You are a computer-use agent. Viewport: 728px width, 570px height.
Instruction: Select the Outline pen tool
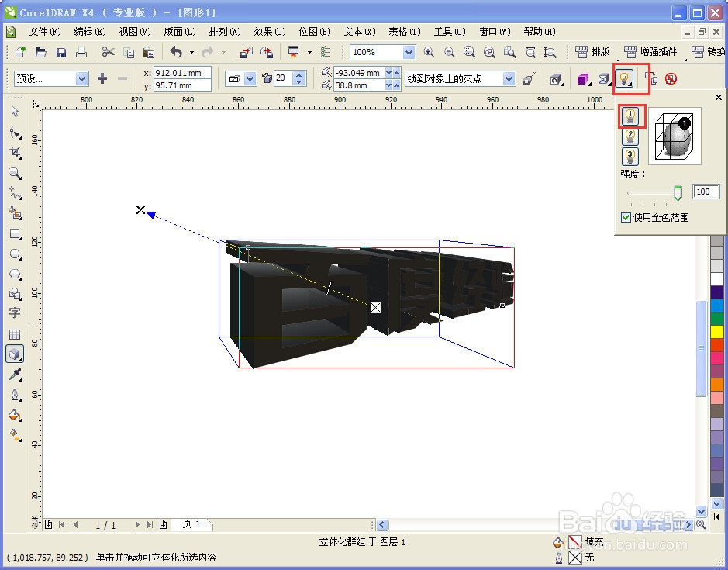click(x=15, y=395)
